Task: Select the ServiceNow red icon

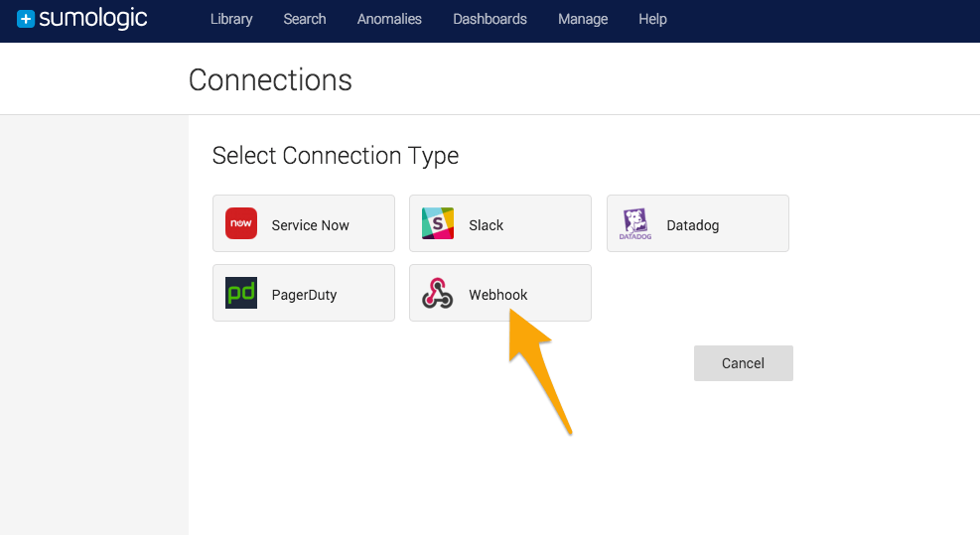Action: tap(241, 223)
